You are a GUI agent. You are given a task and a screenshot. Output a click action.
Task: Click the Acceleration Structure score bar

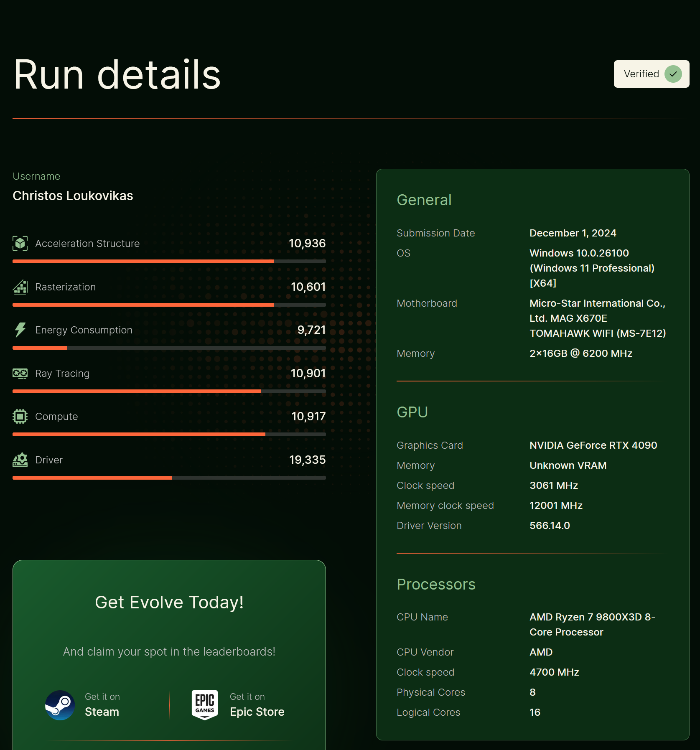(169, 261)
